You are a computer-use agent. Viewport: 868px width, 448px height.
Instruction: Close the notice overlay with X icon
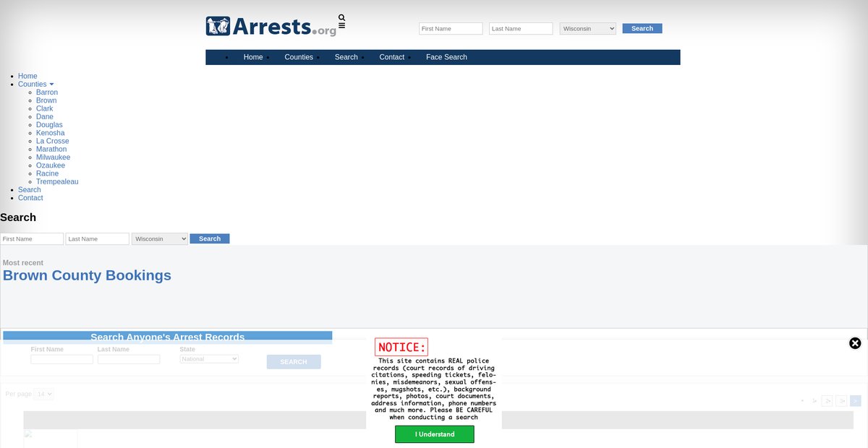point(855,343)
